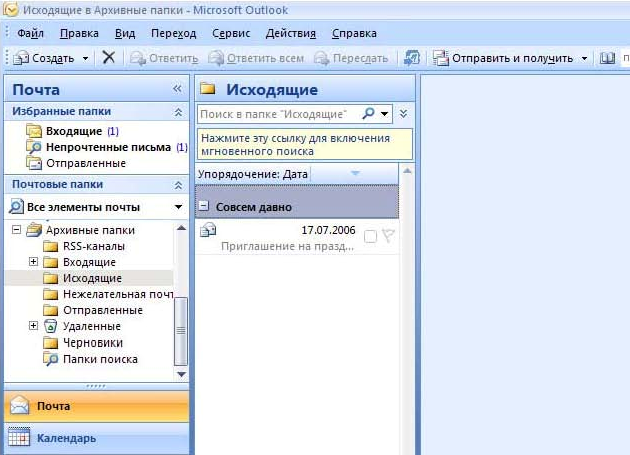This screenshot has width=630, height=455.
Task: Click folder tree scrollbar down arrow
Action: [181, 374]
